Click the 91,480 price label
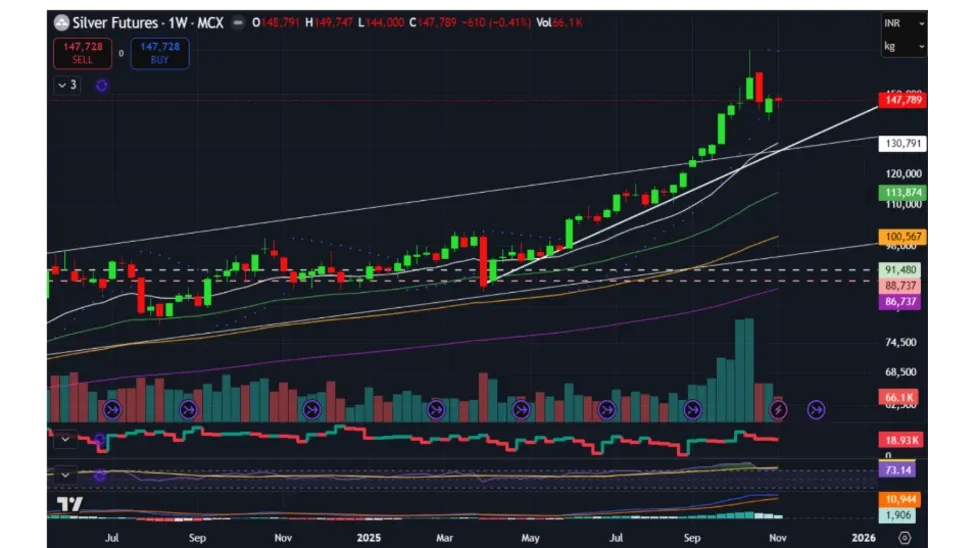Screen dimensions: 974x548 900,270
